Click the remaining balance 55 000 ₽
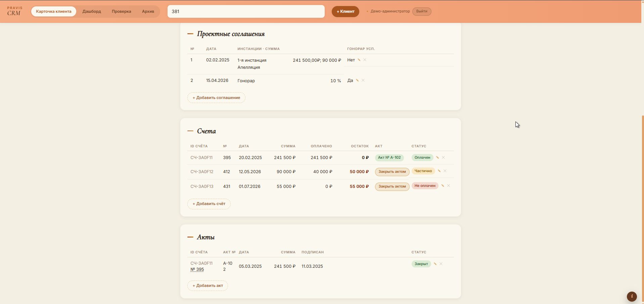This screenshot has height=304, width=644. (359, 187)
